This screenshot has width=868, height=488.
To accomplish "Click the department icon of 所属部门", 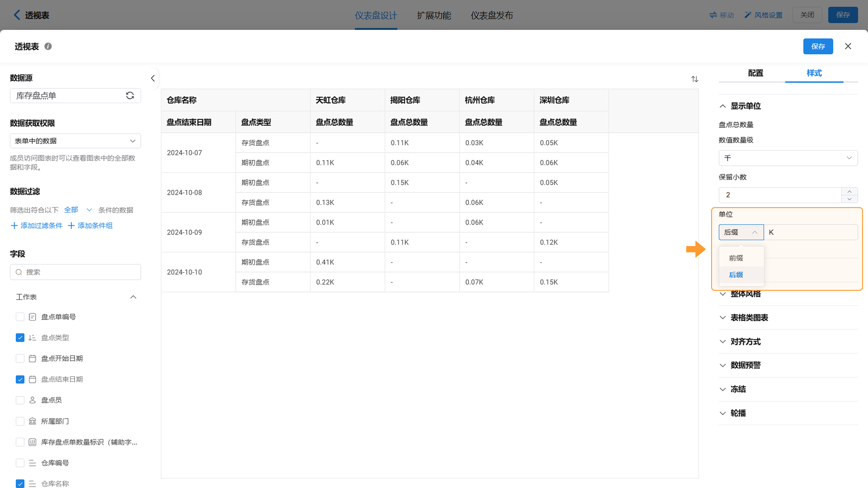I will point(32,421).
